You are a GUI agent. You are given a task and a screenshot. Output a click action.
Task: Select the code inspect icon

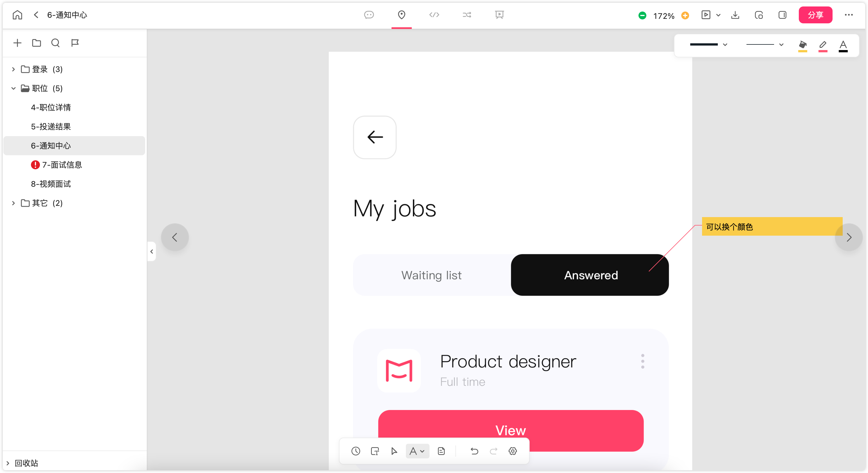point(434,15)
